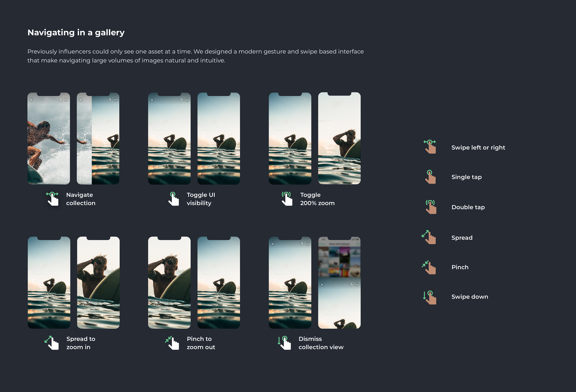Select the 200% zoomed surfer phone mockup
The width and height of the screenshot is (576, 392).
click(339, 138)
